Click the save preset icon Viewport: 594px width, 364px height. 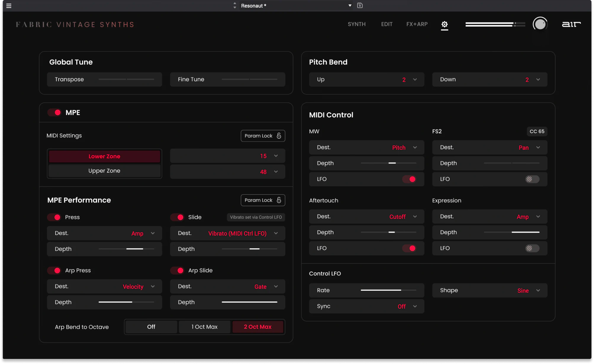360,5
